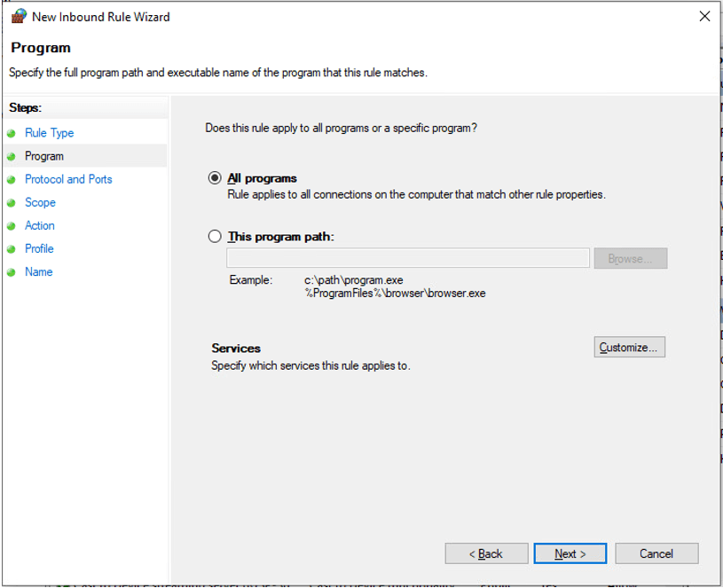Screen dimensions: 723x588
Task: Select the All programs radio button
Action: pyautogui.click(x=215, y=178)
